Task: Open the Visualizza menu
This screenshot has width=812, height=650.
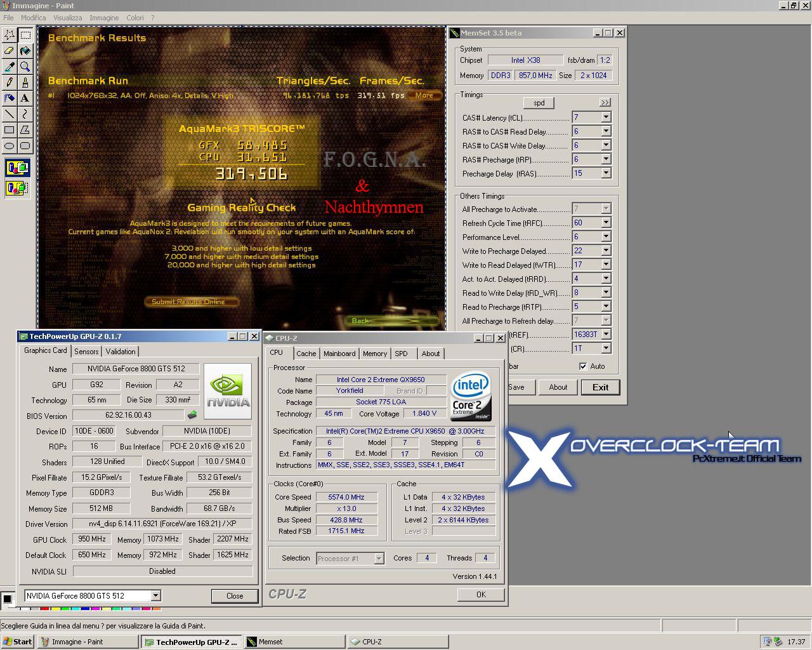Action: pos(68,18)
